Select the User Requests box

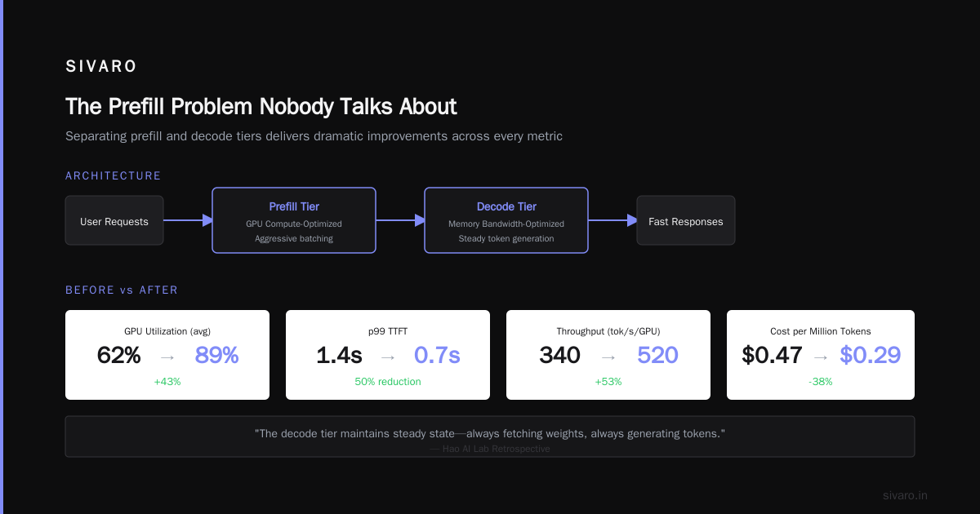114,220
